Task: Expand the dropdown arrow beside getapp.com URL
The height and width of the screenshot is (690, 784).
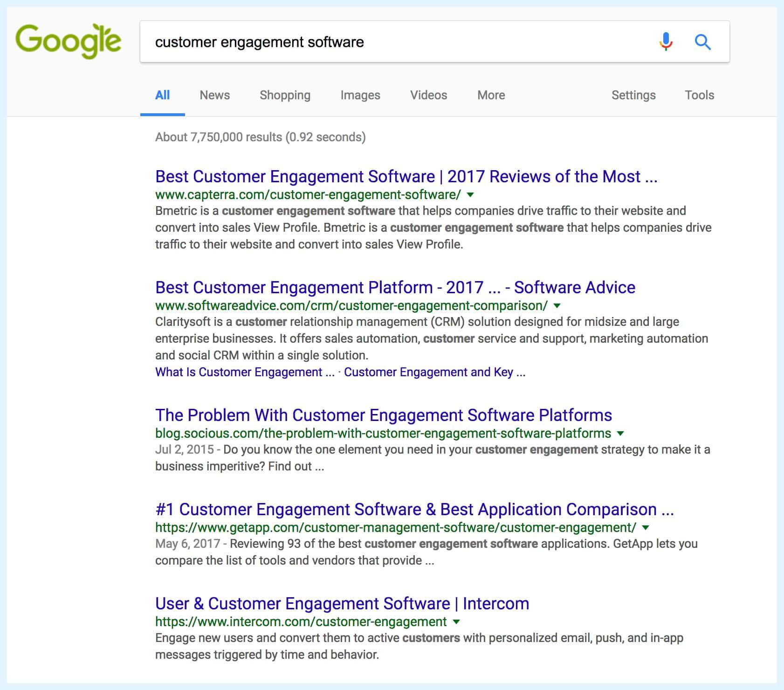Action: pos(646,528)
